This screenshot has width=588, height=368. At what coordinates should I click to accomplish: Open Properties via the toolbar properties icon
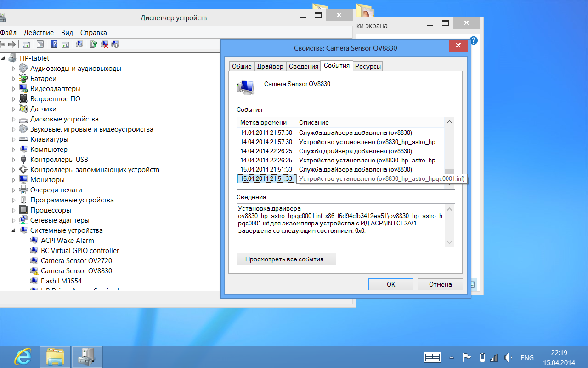click(40, 45)
